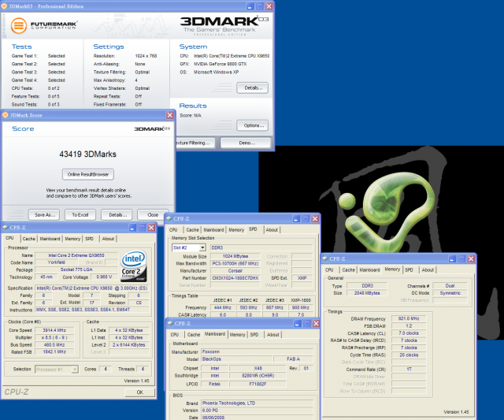The image size is (504, 420).
Task: Click the Southbridge model 82801IR (ICH9R)
Action: [x=258, y=376]
